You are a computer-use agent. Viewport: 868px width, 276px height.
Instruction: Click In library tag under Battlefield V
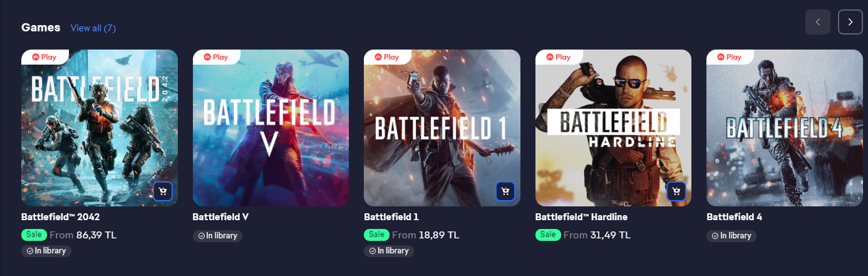coord(217,236)
